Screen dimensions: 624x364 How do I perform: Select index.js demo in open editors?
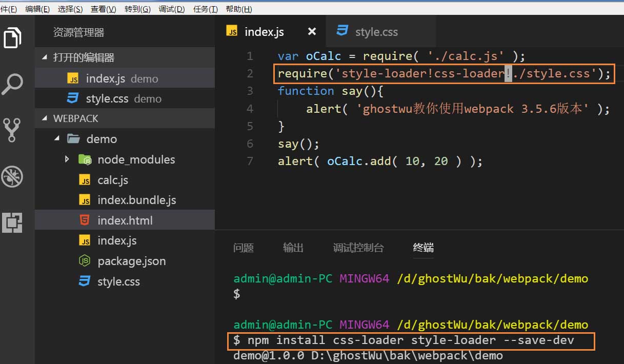pyautogui.click(x=125, y=78)
